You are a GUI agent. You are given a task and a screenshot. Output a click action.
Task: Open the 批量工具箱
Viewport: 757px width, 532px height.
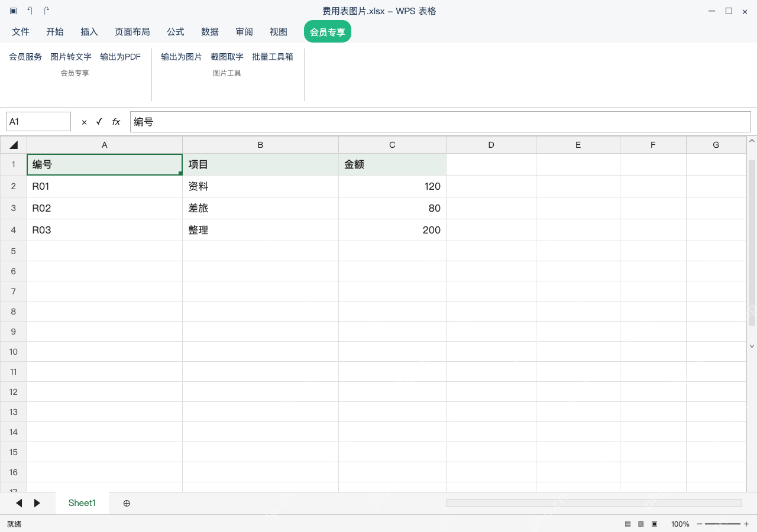point(273,57)
